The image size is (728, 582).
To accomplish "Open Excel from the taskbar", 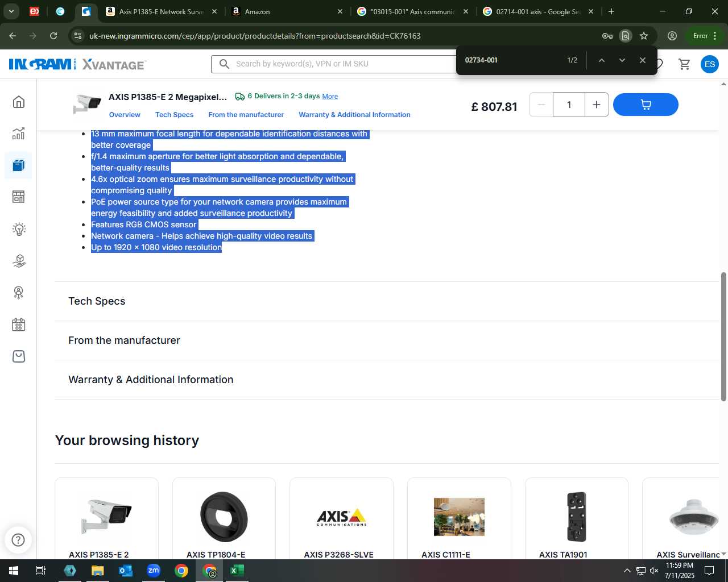I will (x=237, y=571).
